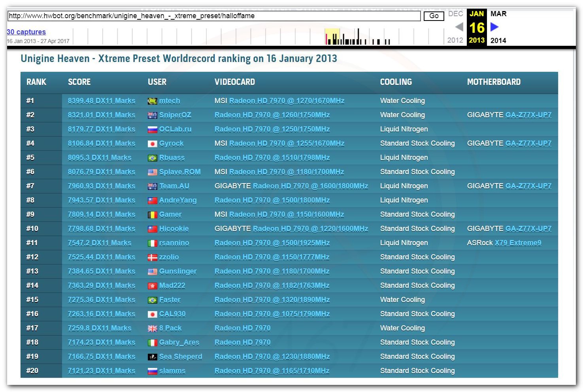Click the archive URL input field
This screenshot has width=583, height=392.
213,16
